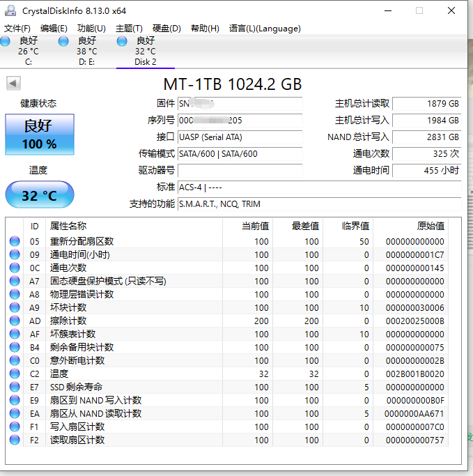This screenshot has height=476, width=473.
Task: Open the 编辑(E) menu
Action: pyautogui.click(x=54, y=29)
